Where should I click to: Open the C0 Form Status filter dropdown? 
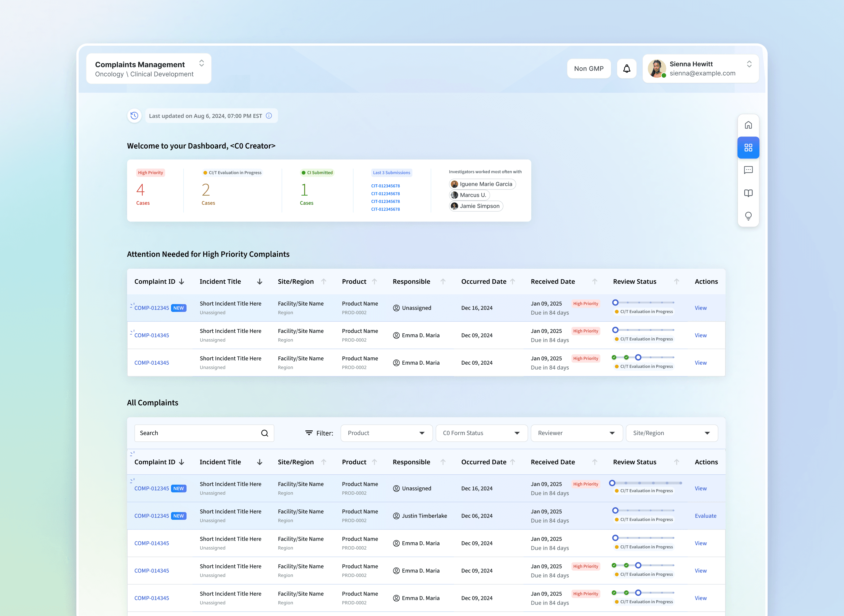coord(482,433)
